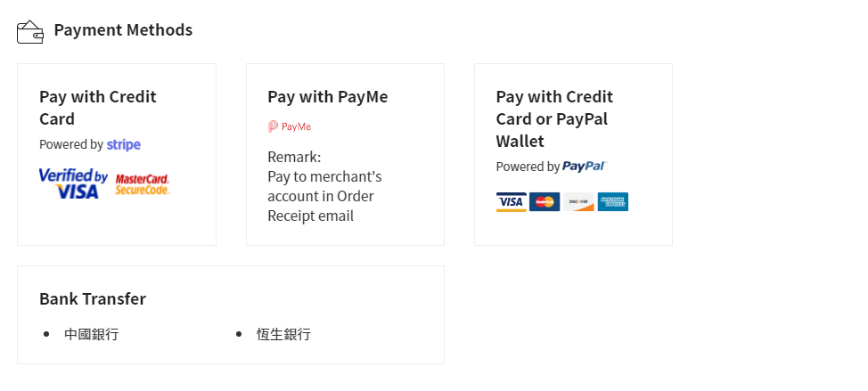Screen dimensions: 868x391
Task: Click the Payment Methods section title
Action: (124, 30)
